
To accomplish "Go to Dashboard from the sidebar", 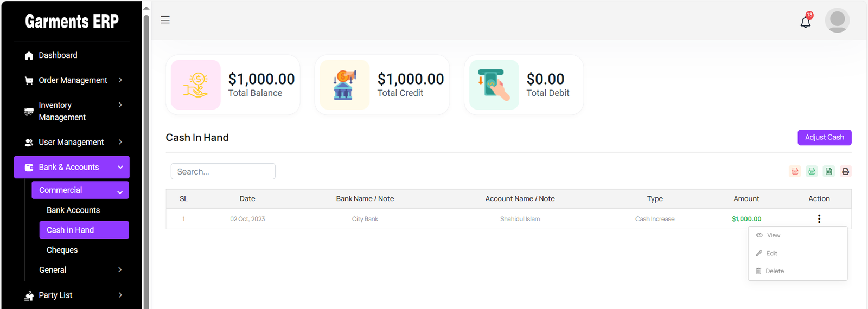I will [58, 55].
